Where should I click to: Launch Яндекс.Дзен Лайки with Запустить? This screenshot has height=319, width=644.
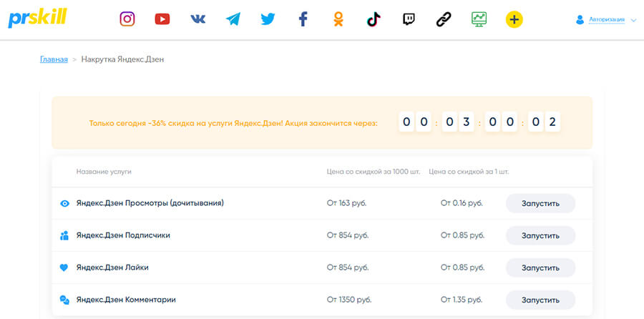540,268
